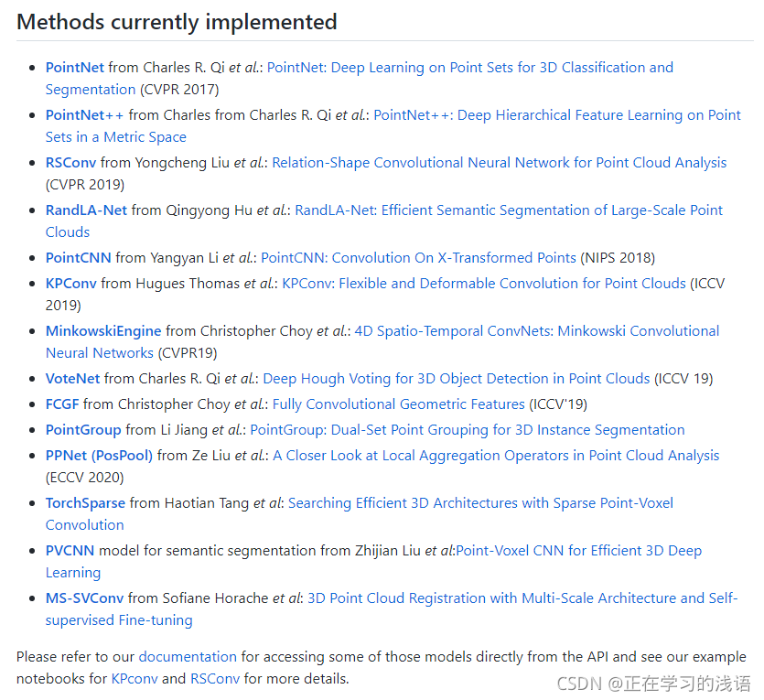Click the (CVPR19) text
The height and width of the screenshot is (700, 764).
pyautogui.click(x=188, y=353)
